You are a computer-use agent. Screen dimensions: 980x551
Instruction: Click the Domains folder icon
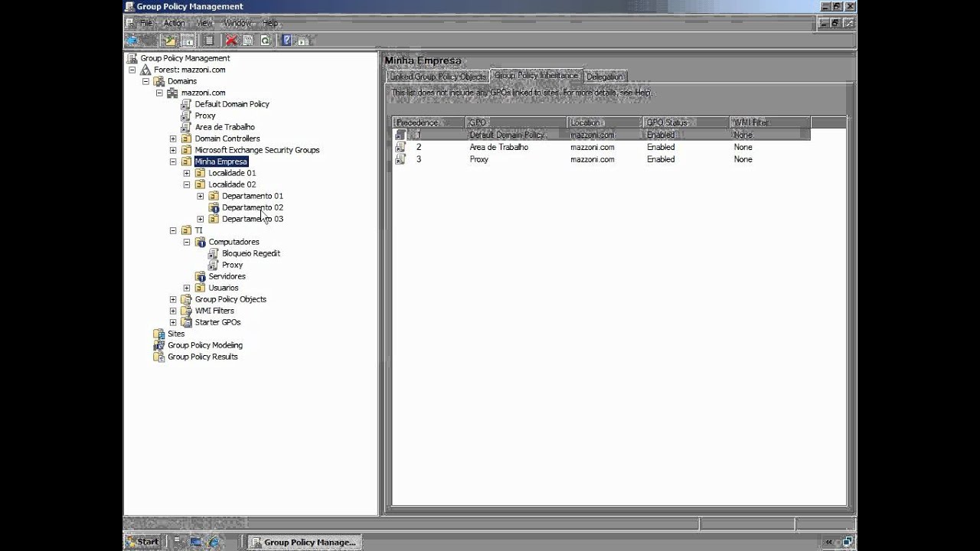coord(159,81)
